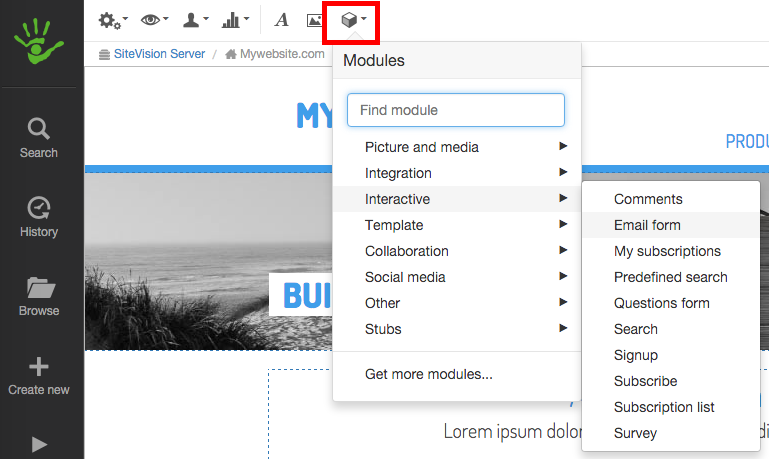Choose the Subscribe module
769x459 pixels.
671,381
